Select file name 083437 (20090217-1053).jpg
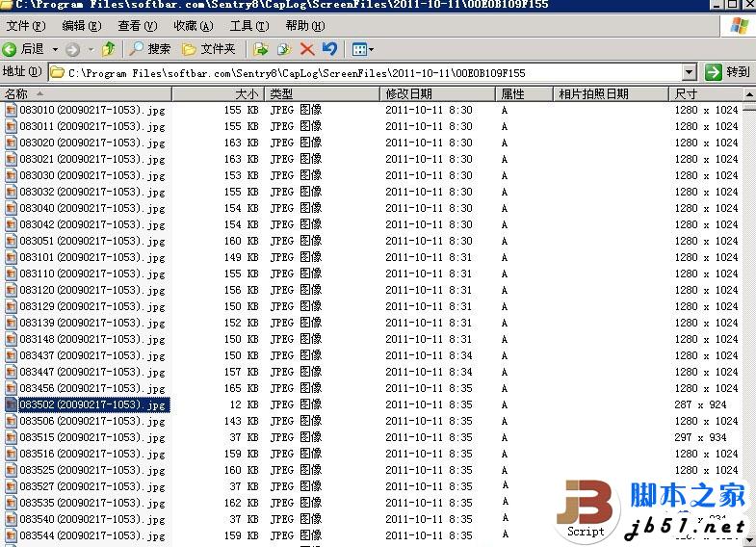This screenshot has width=756, height=547. 92,355
